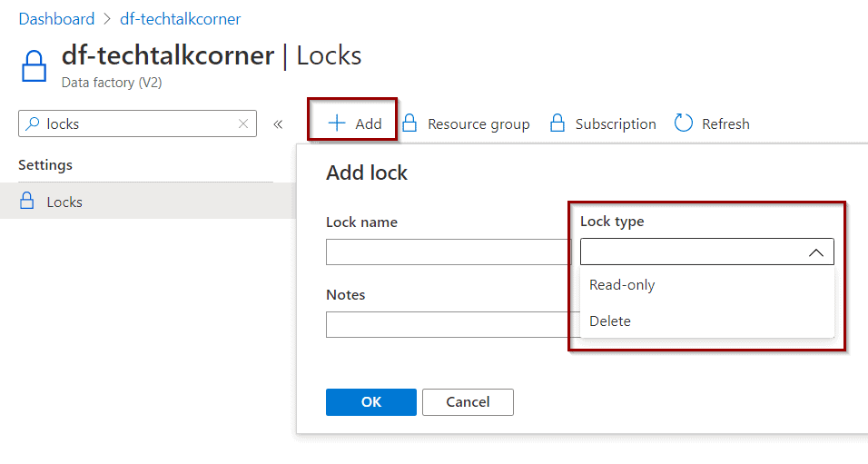Confirm the lock with OK button
The width and height of the screenshot is (868, 464).
(x=370, y=402)
